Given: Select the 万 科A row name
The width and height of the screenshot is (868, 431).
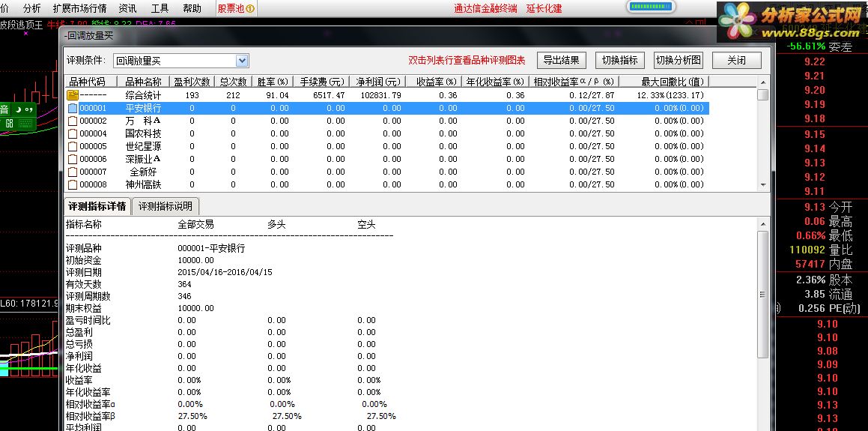Looking at the screenshot, I should [x=143, y=121].
